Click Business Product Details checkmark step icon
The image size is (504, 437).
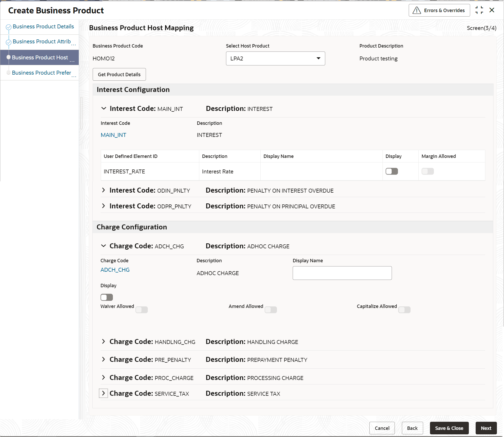coord(9,27)
